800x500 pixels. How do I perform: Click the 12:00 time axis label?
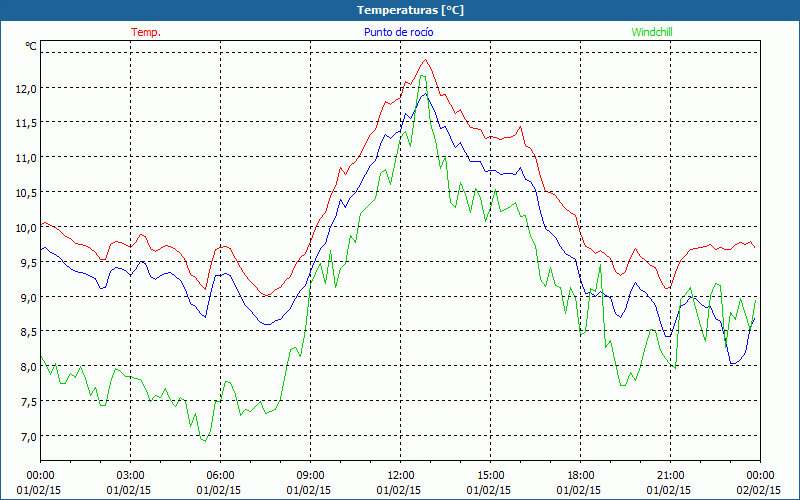pyautogui.click(x=401, y=476)
